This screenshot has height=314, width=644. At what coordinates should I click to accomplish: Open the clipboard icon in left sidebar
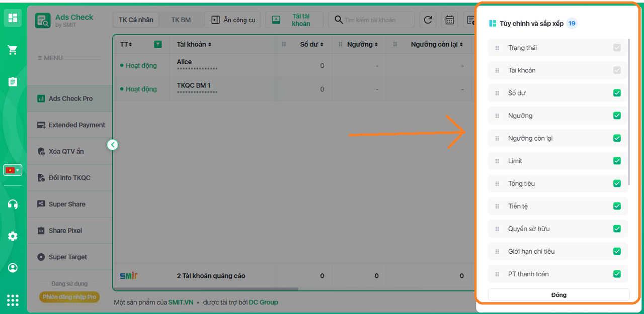tap(13, 81)
